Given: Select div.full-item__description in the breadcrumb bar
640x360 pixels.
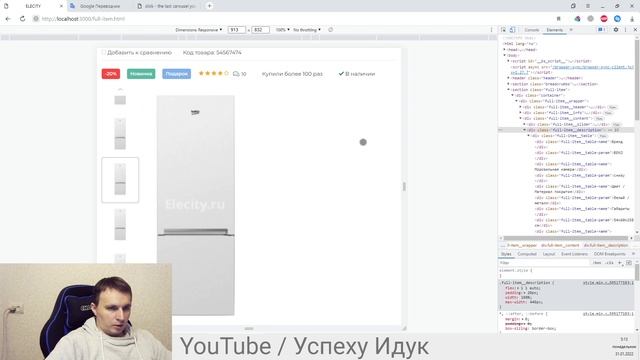Looking at the screenshot, I should [606, 245].
